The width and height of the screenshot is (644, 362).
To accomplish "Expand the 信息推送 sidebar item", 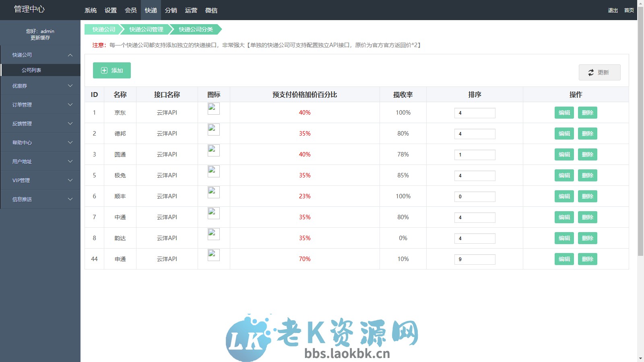I will point(40,199).
